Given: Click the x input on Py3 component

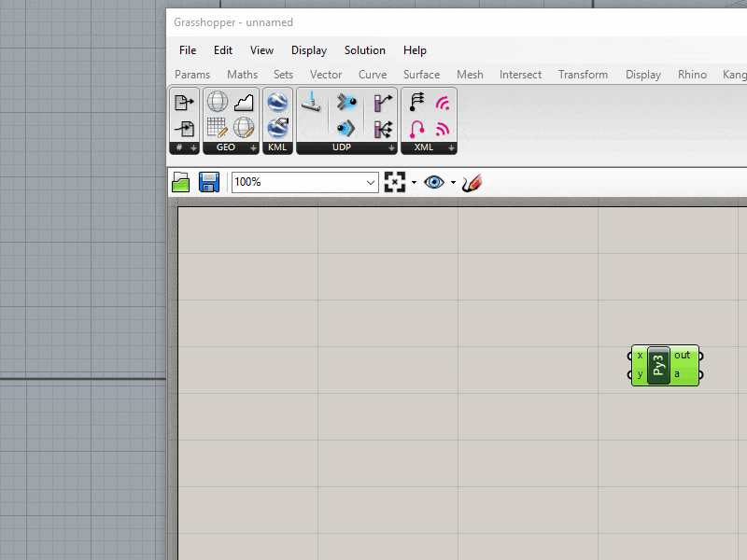Looking at the screenshot, I should coord(640,356).
